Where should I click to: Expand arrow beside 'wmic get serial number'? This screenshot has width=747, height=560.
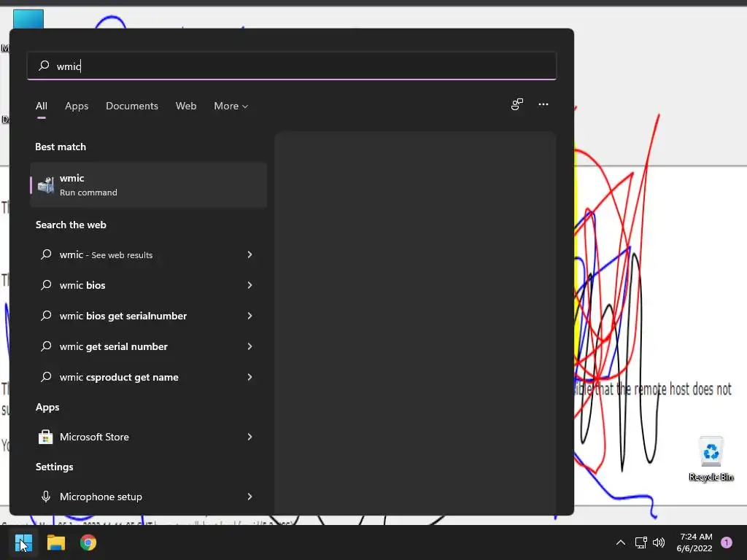coord(249,346)
